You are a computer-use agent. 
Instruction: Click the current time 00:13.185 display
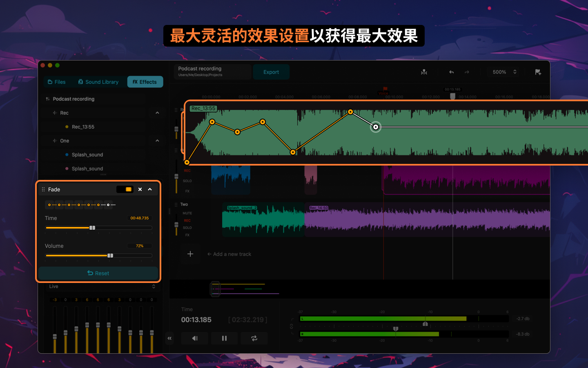(x=196, y=320)
